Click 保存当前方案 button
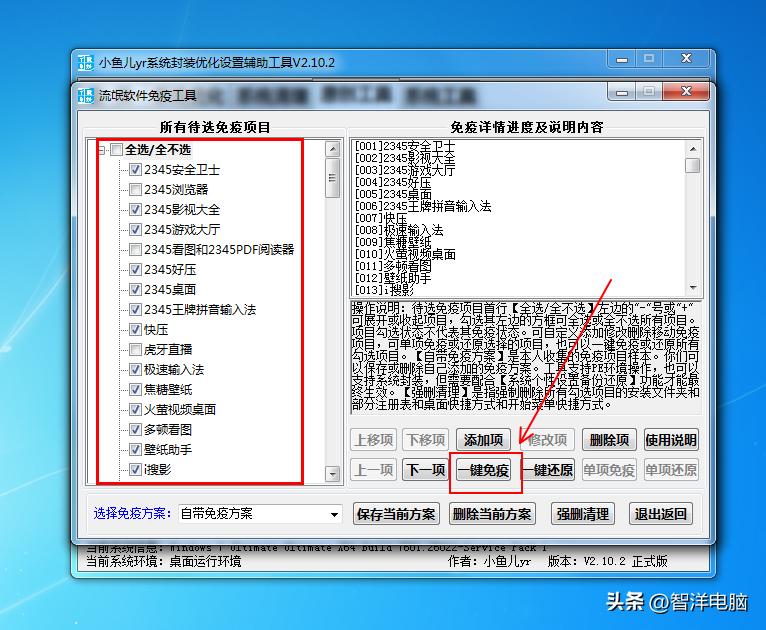This screenshot has width=766, height=630. (x=396, y=514)
